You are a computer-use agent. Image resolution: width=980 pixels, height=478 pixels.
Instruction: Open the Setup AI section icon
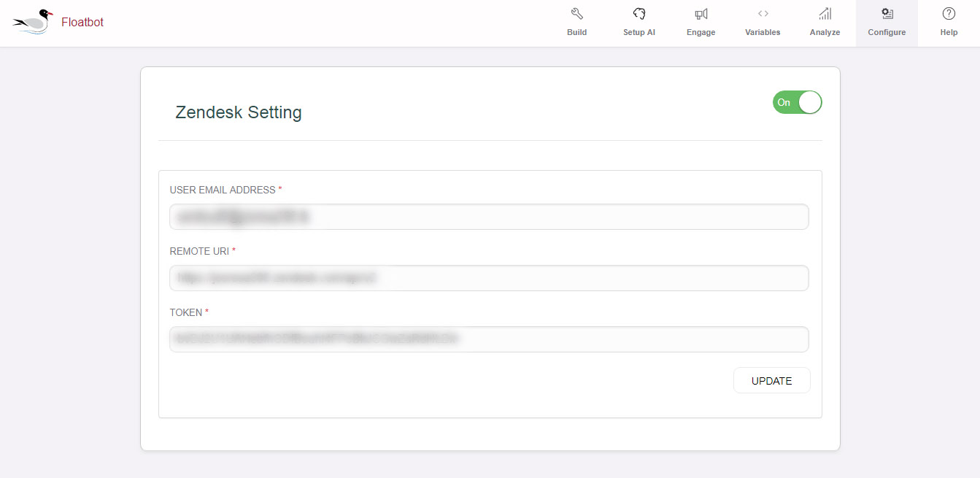[x=638, y=13]
